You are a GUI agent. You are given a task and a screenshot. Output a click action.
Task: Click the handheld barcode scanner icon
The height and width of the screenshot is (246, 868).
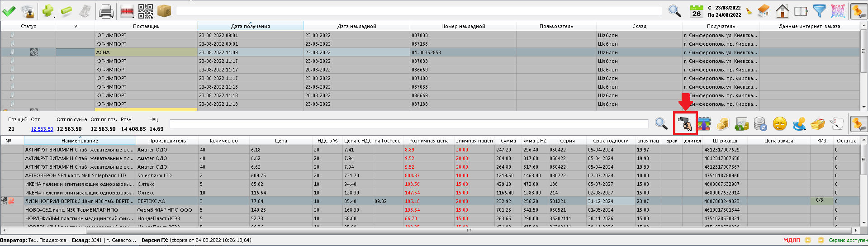tap(685, 123)
